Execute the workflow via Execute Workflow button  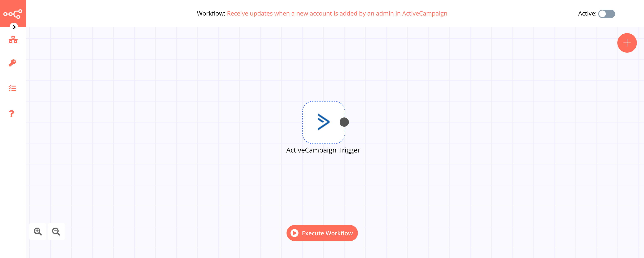pos(322,233)
